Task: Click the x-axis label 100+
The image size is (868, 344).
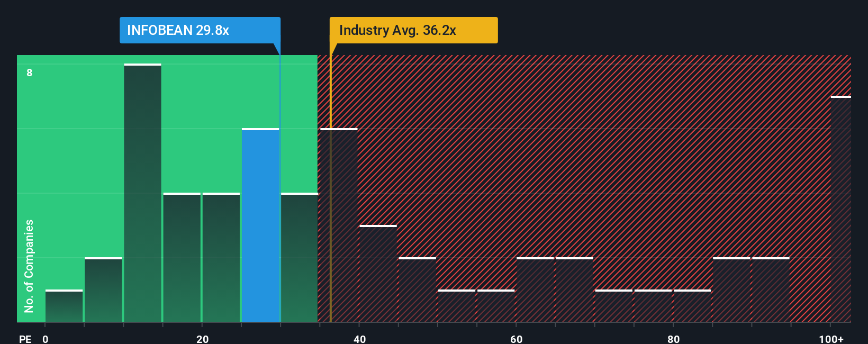Action: (831, 339)
